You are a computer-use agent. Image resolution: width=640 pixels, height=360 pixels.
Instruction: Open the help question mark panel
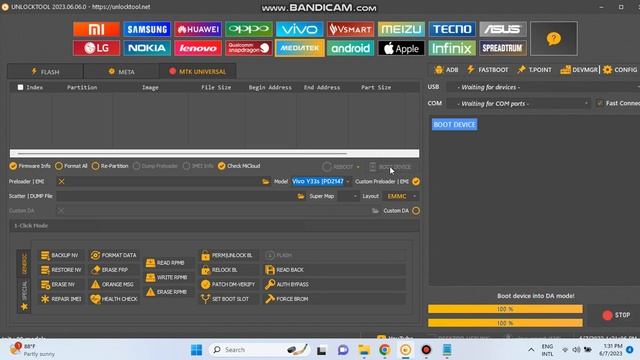coord(554,38)
